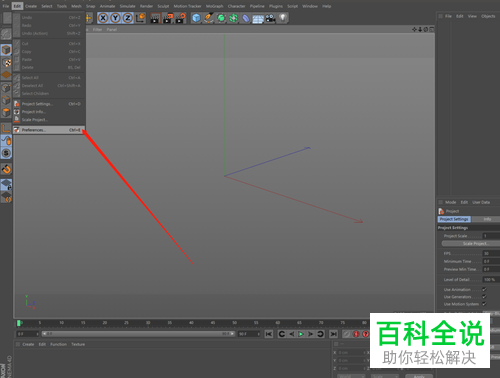Click the purple Deformer icon
500x378 pixels.
coord(246,18)
